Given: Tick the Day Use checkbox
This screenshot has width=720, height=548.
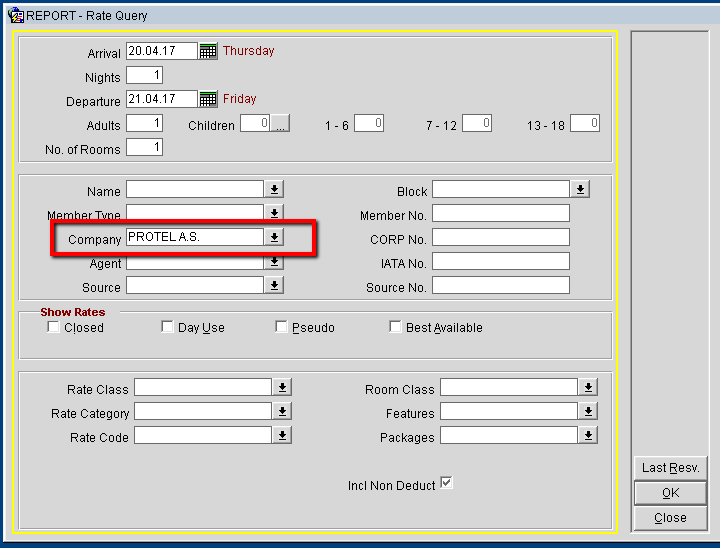Looking at the screenshot, I should tap(167, 327).
